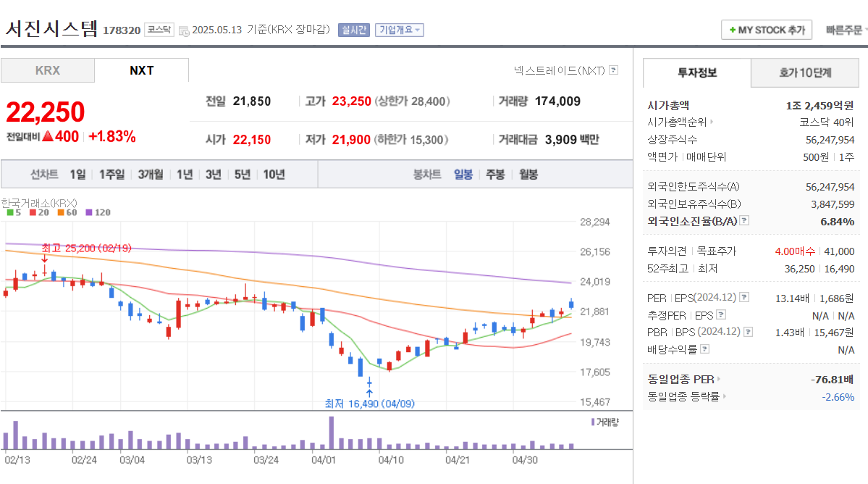
Task: Open the PBR BPS(2024.12) help icon
Action: pyautogui.click(x=748, y=332)
